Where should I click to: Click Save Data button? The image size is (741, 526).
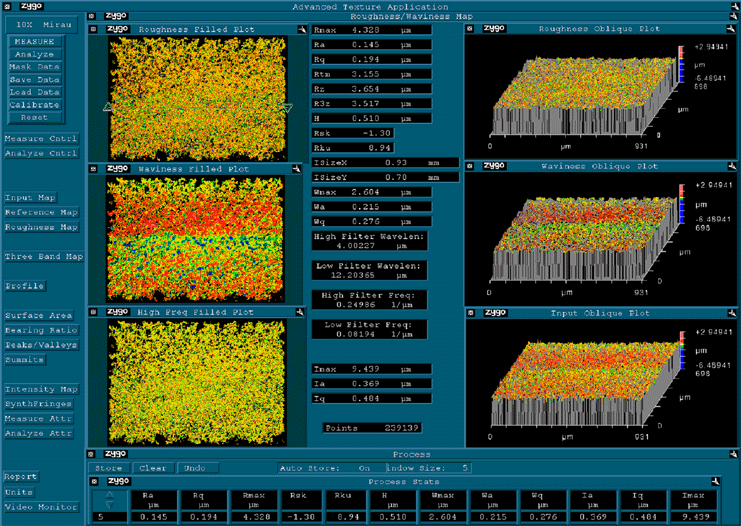(x=34, y=80)
